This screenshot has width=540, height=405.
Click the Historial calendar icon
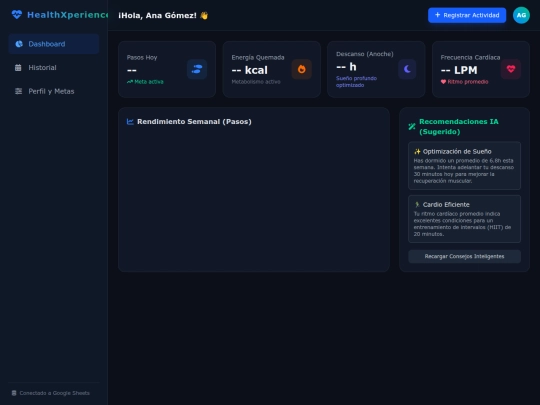18,68
